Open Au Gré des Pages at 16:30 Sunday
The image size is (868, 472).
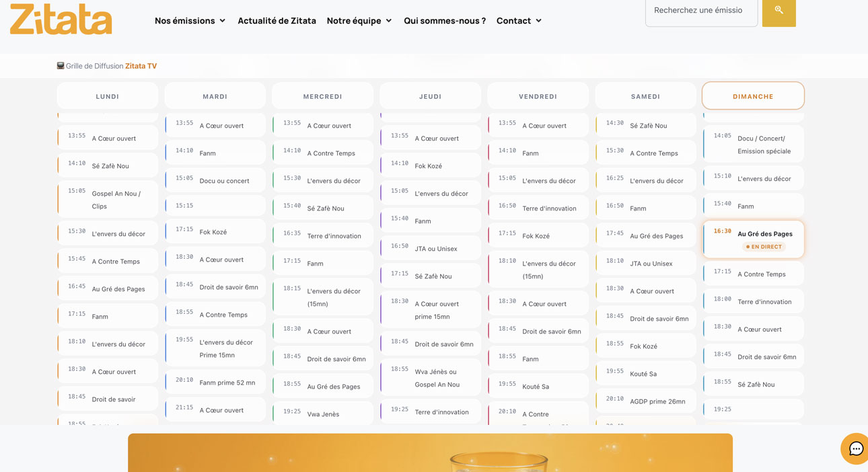tap(764, 234)
